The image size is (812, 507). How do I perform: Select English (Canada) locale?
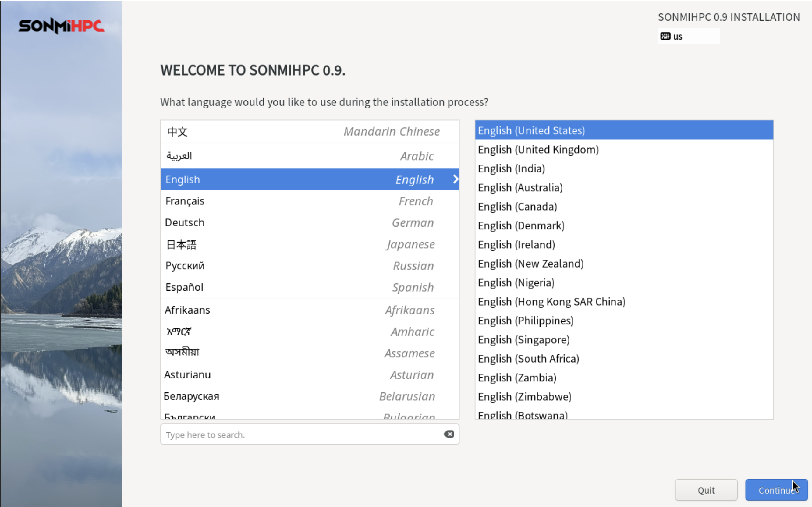point(517,207)
